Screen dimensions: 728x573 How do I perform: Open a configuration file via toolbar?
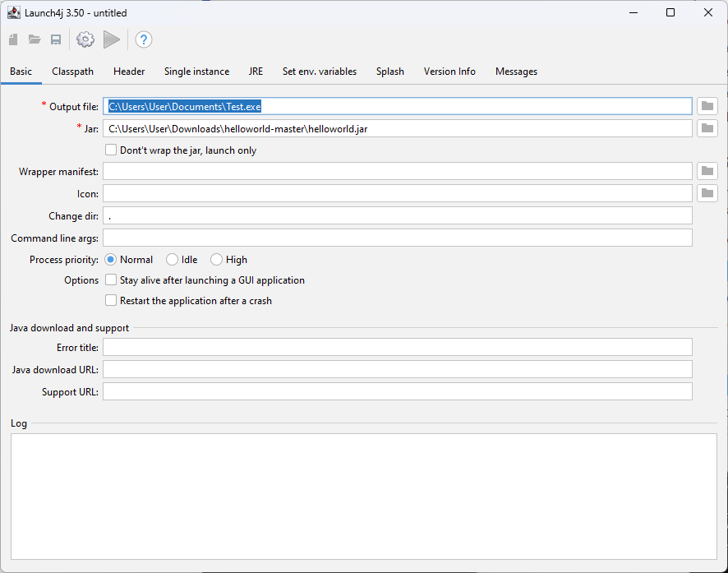point(35,39)
